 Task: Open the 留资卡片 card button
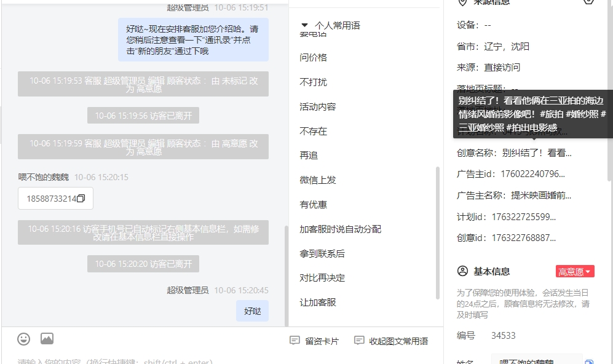click(314, 341)
